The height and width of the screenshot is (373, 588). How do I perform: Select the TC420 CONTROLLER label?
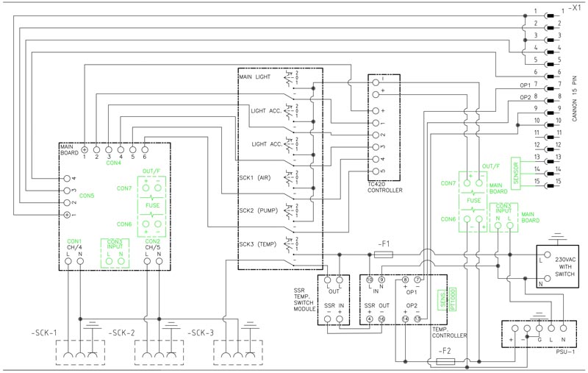coord(387,187)
